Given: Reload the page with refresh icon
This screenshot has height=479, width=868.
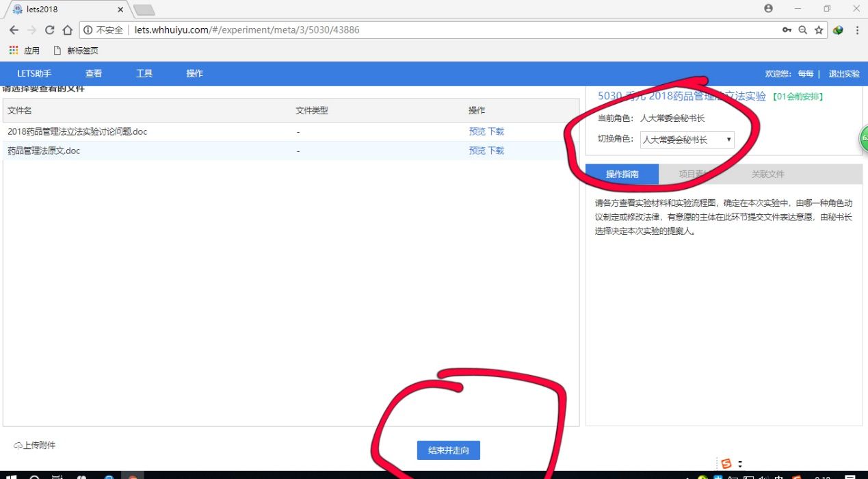Looking at the screenshot, I should tap(49, 30).
